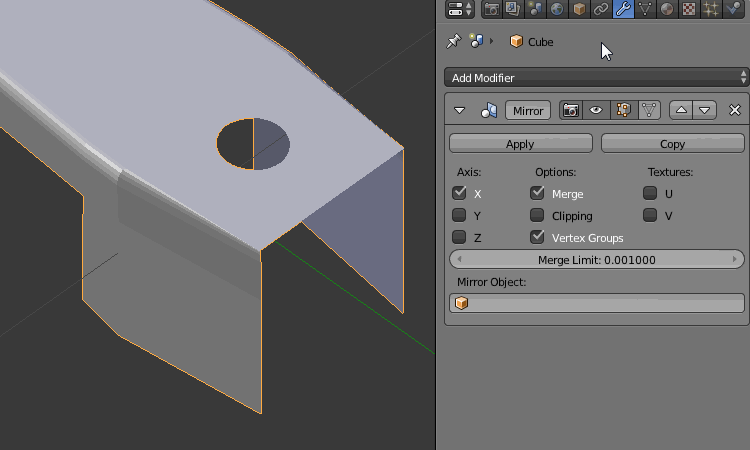Enable the U texture mirror checkbox
The height and width of the screenshot is (450, 750).
[x=650, y=193]
